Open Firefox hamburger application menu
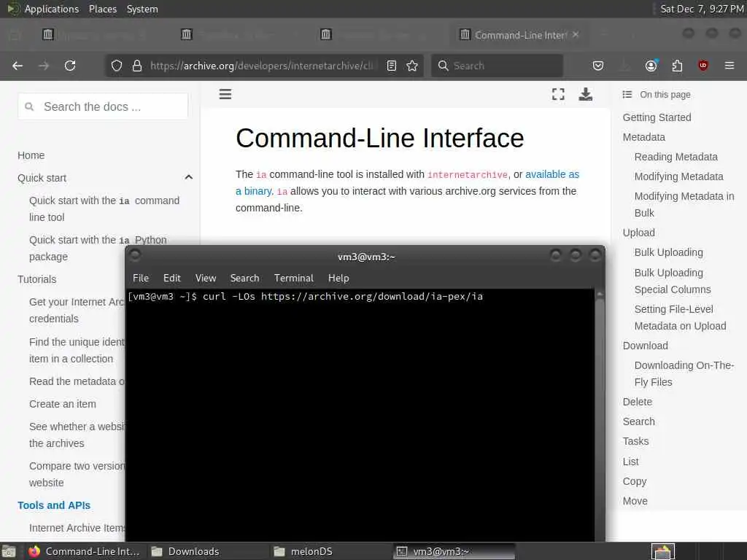 click(x=729, y=66)
